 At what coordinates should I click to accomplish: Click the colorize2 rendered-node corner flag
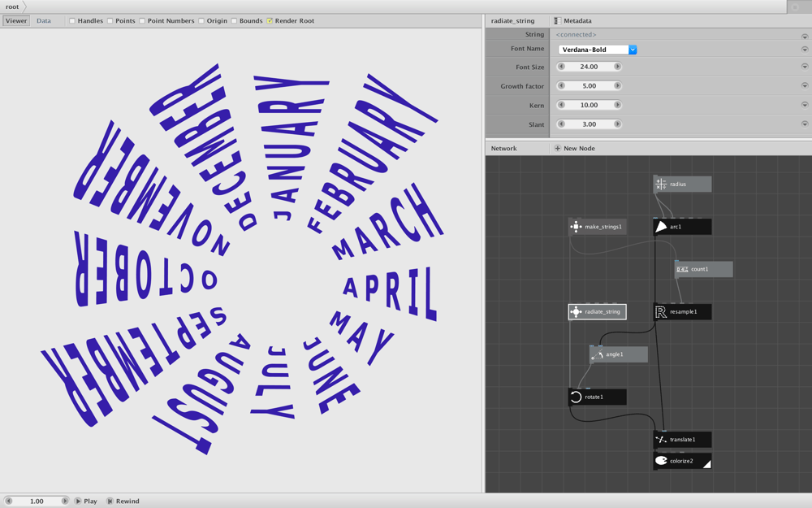(707, 464)
